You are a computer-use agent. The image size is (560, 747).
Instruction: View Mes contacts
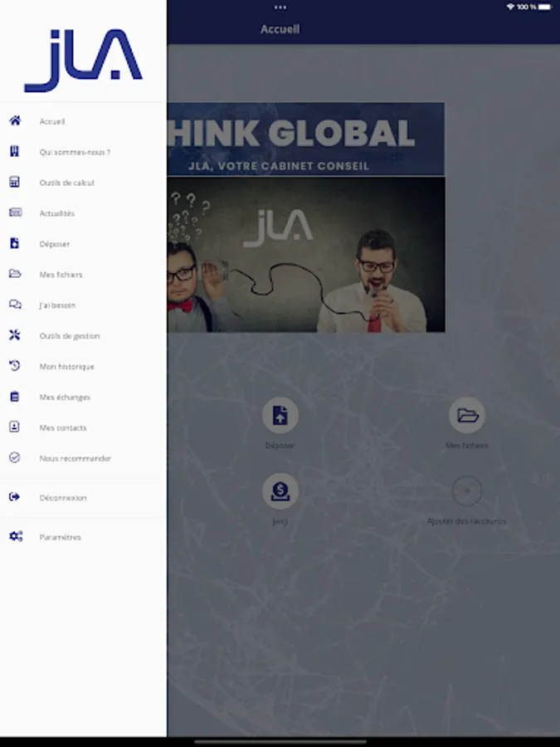pyautogui.click(x=63, y=427)
